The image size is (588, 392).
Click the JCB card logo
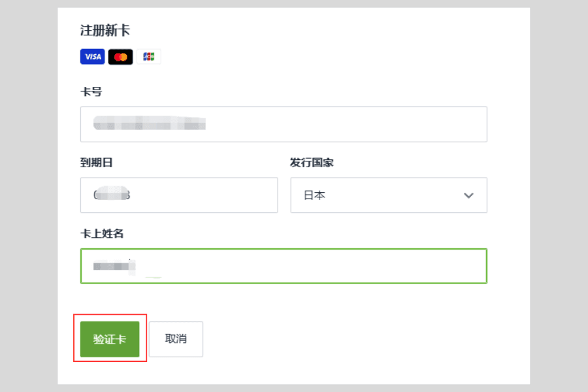[x=148, y=57]
